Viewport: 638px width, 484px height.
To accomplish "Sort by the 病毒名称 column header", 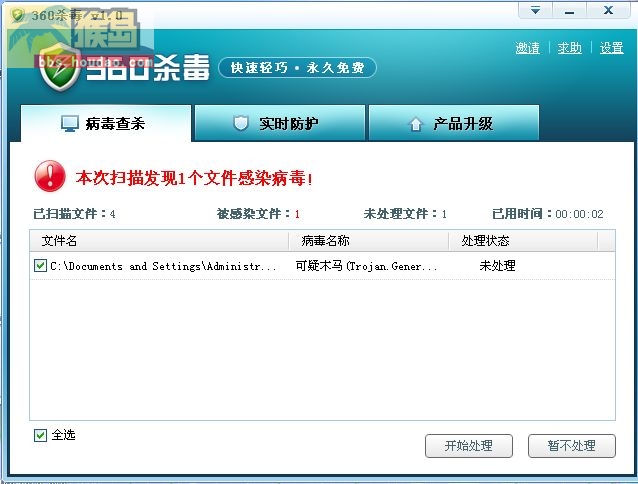I will (x=369, y=241).
